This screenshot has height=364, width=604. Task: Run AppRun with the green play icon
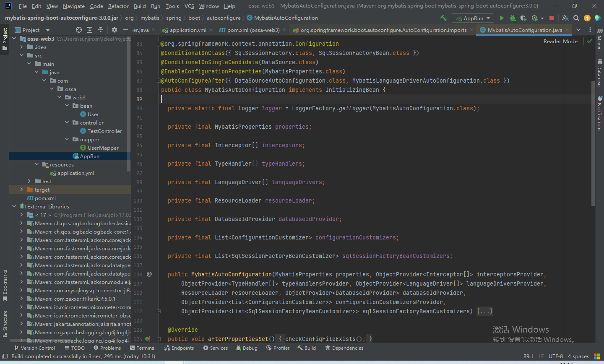[502, 18]
